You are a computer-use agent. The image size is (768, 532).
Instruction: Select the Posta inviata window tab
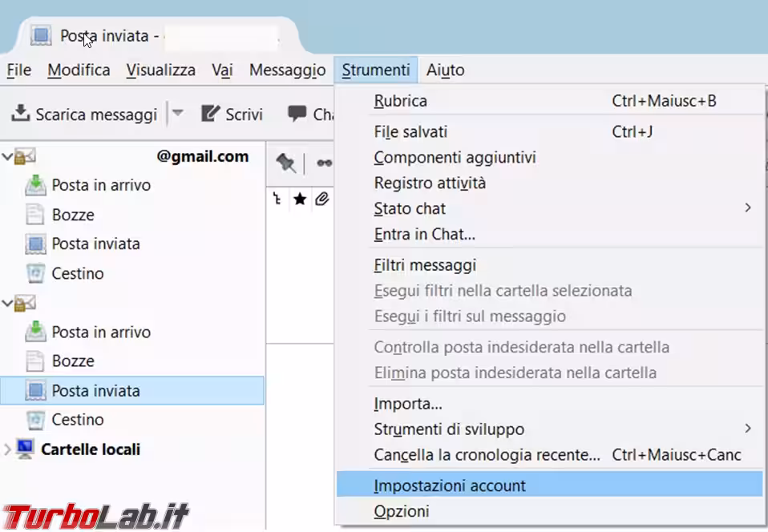104,36
